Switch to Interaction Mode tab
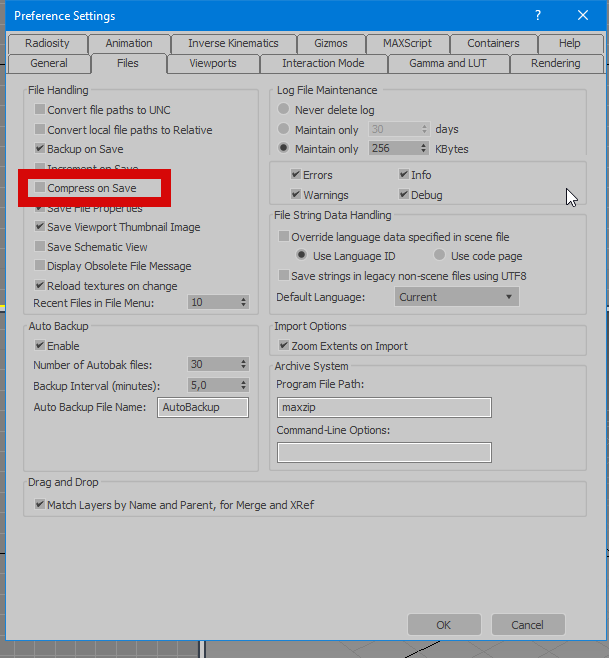Image resolution: width=609 pixels, height=658 pixels. point(323,63)
